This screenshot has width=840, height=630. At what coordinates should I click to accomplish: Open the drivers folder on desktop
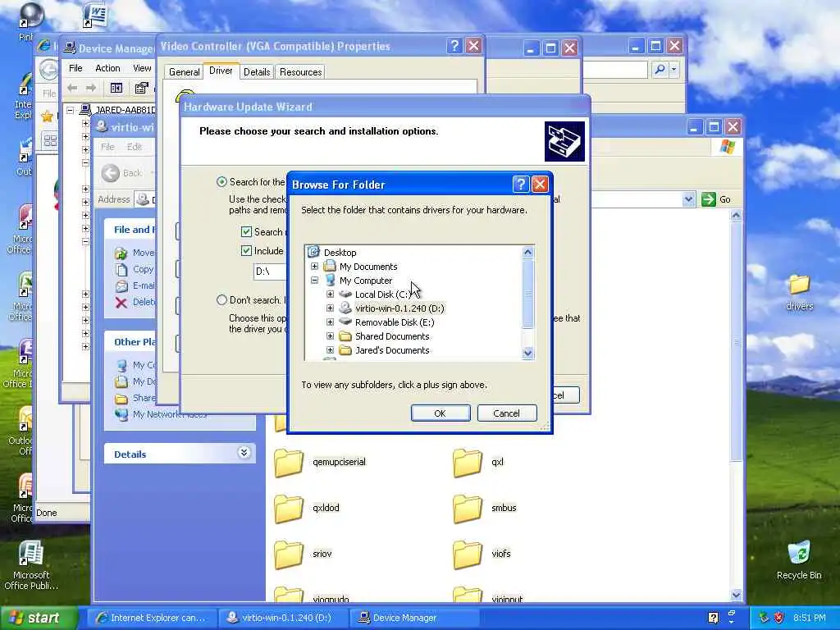[799, 293]
